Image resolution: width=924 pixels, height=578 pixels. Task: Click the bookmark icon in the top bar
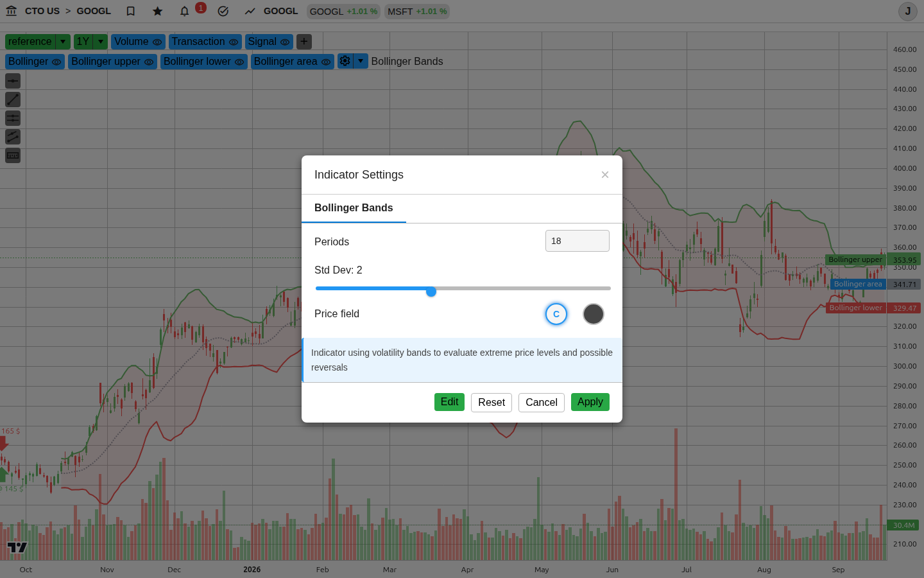131,11
